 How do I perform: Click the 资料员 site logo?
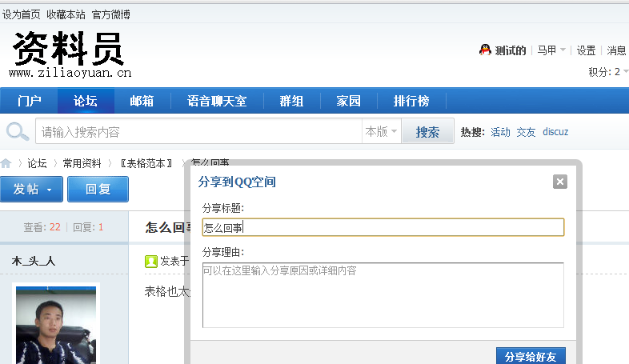click(70, 54)
